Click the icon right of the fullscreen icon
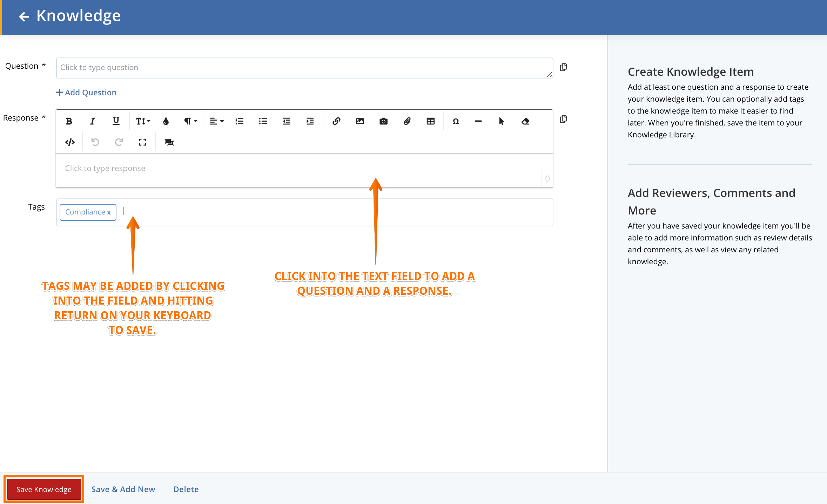The height and width of the screenshot is (504, 827). click(x=169, y=142)
